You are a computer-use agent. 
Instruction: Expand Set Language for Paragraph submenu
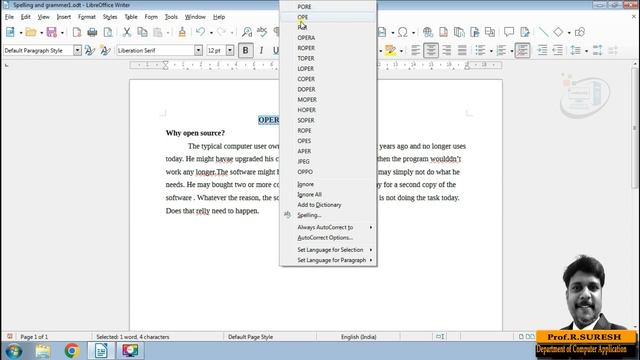coord(328,260)
